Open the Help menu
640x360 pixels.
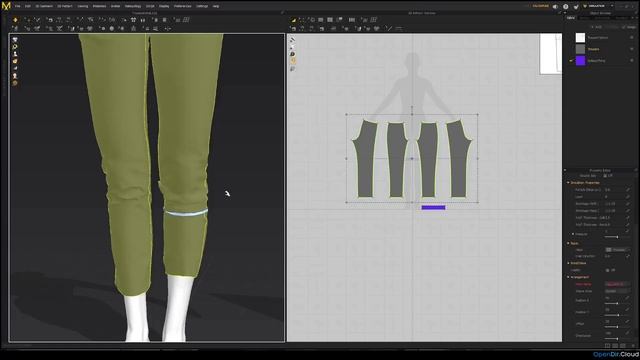[216, 6]
